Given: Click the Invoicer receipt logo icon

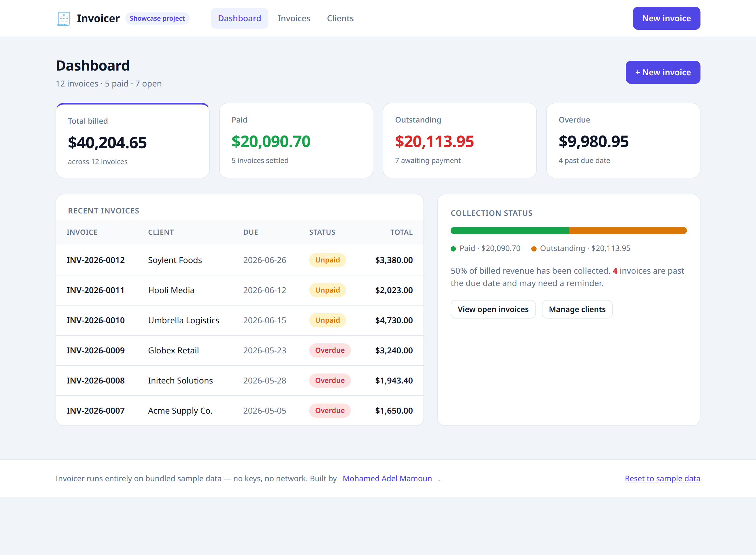Looking at the screenshot, I should [63, 19].
